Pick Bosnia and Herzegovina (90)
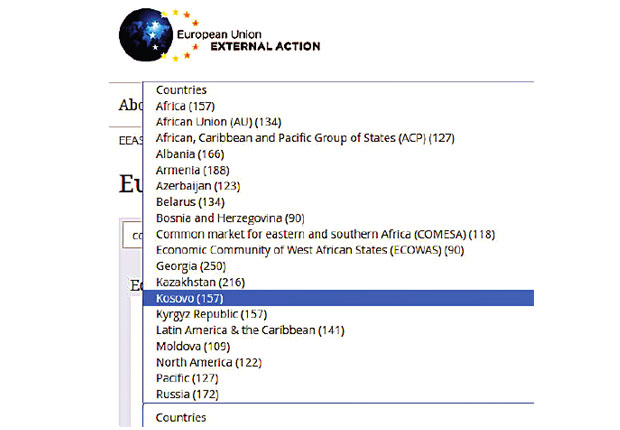Image resolution: width=620 pixels, height=430 pixels. 230,218
